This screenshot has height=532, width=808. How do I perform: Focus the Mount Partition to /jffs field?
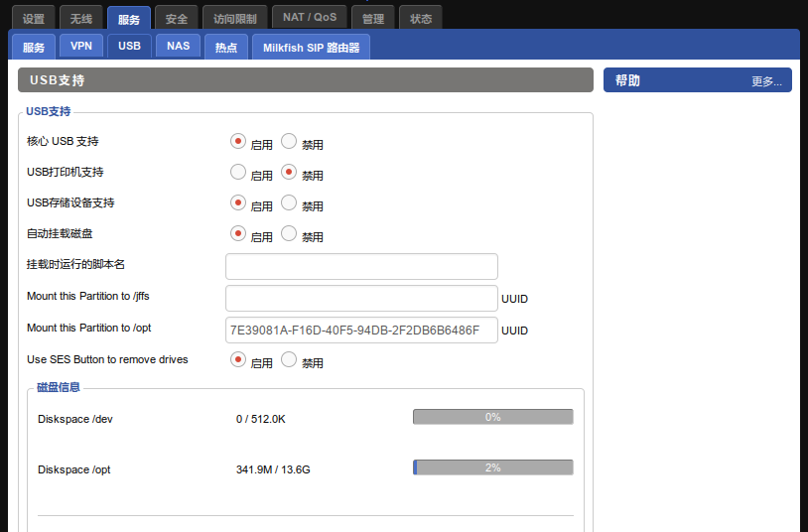tap(361, 298)
